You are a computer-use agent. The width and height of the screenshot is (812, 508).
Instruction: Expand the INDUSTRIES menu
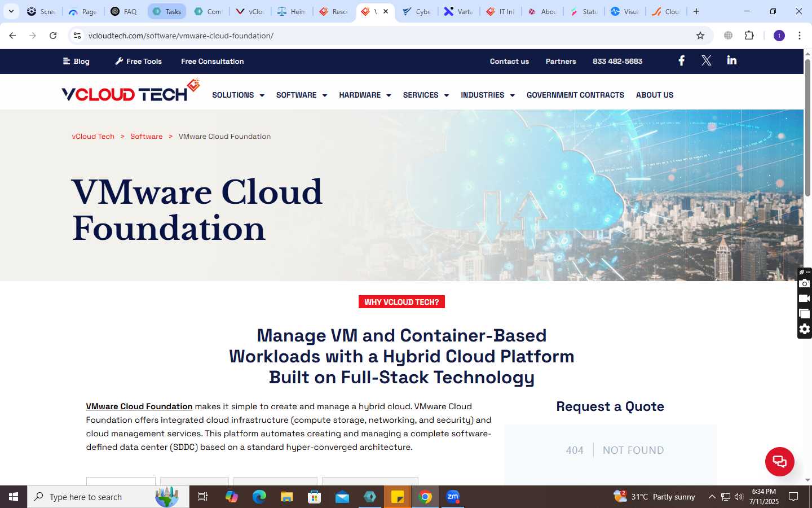pyautogui.click(x=488, y=95)
